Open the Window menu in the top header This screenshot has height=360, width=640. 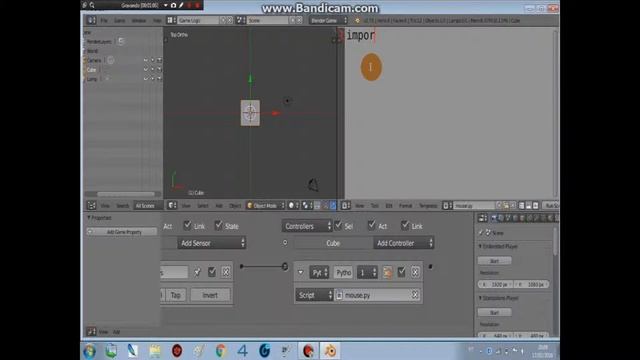click(139, 20)
